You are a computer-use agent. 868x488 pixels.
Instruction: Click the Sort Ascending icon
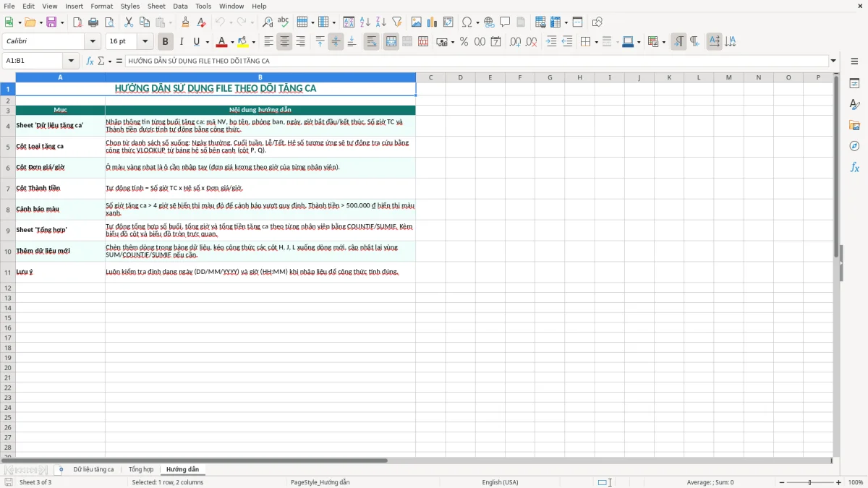point(365,22)
